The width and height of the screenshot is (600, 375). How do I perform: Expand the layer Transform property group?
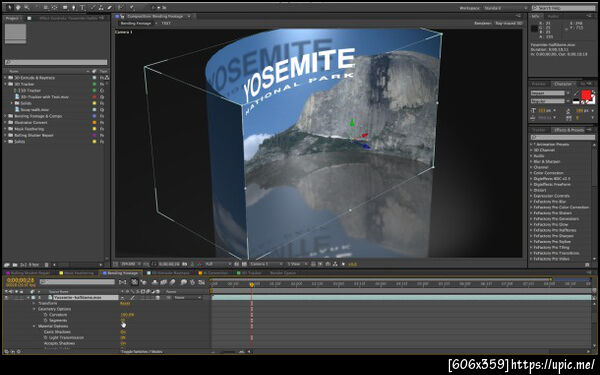pos(34,303)
